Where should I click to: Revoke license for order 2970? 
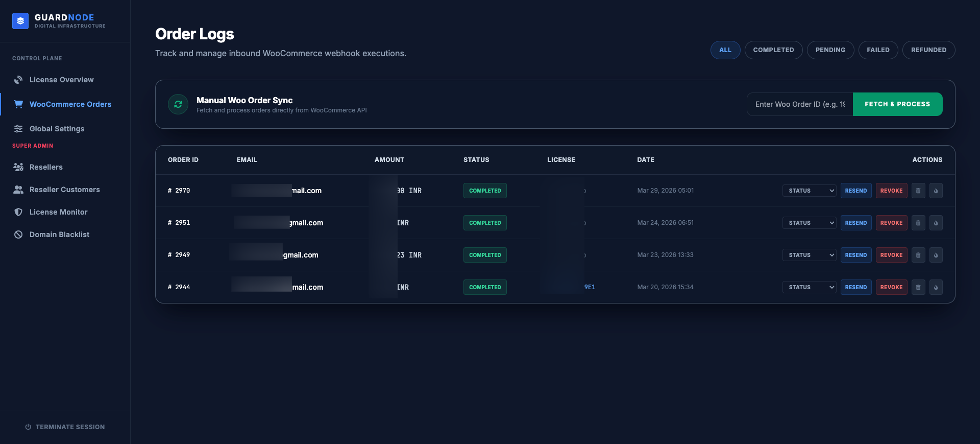[891, 191]
